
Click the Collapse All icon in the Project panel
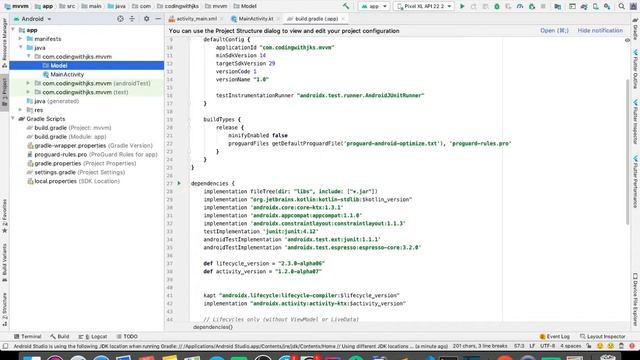coord(132,19)
